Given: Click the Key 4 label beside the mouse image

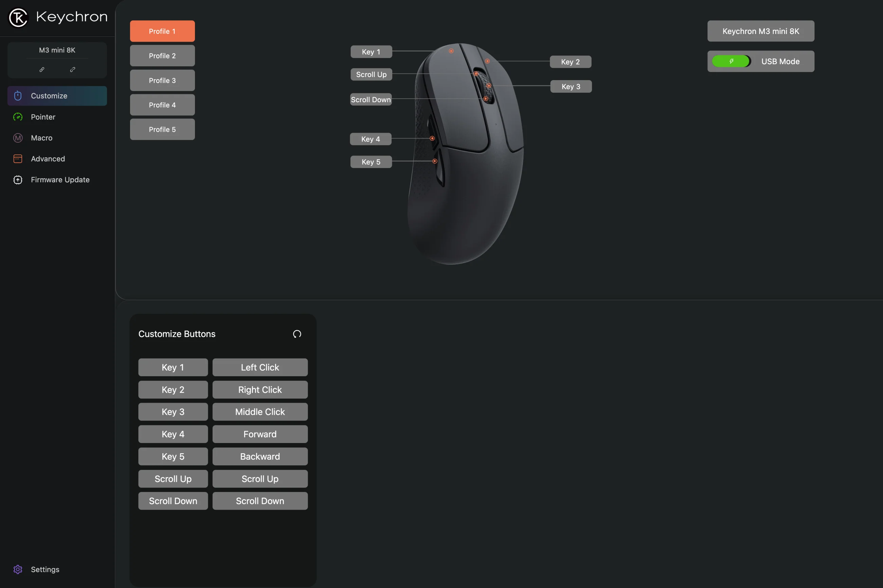Looking at the screenshot, I should (370, 139).
